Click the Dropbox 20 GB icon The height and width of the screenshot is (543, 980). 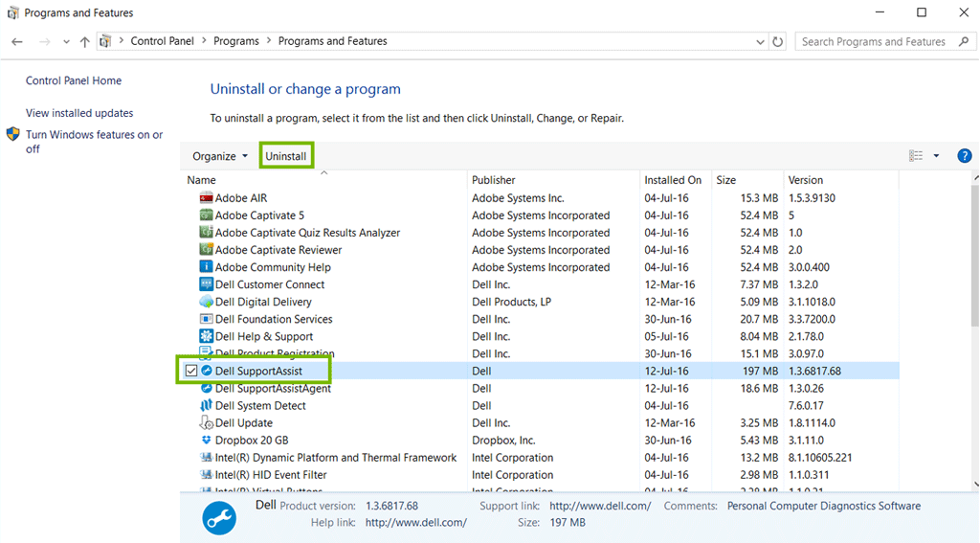[206, 440]
